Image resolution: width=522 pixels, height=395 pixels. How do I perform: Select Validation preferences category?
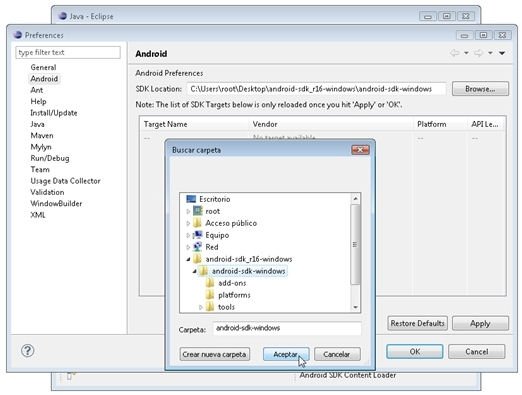click(47, 192)
